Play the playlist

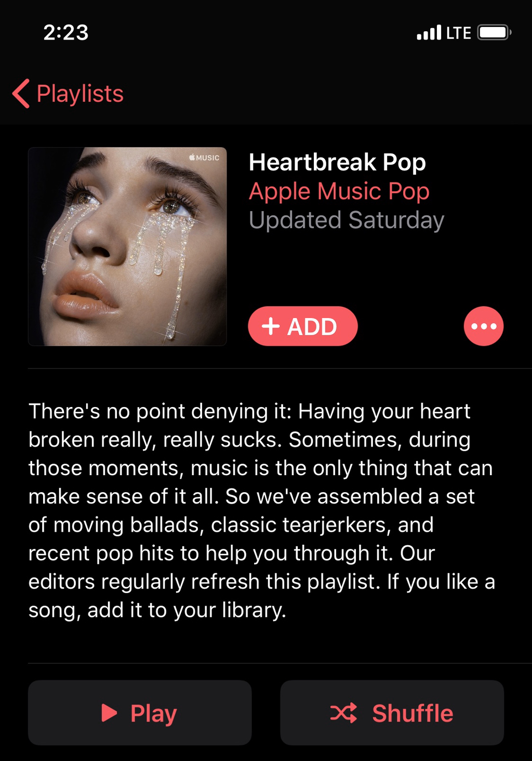pyautogui.click(x=140, y=713)
